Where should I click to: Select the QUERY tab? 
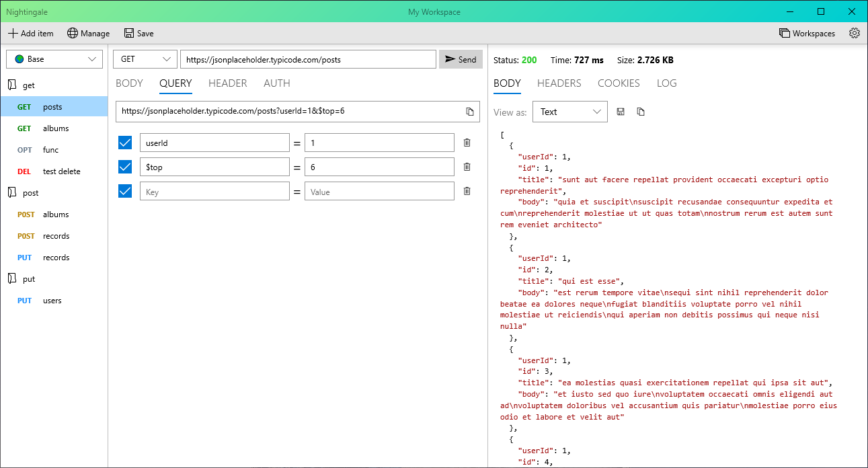(175, 83)
